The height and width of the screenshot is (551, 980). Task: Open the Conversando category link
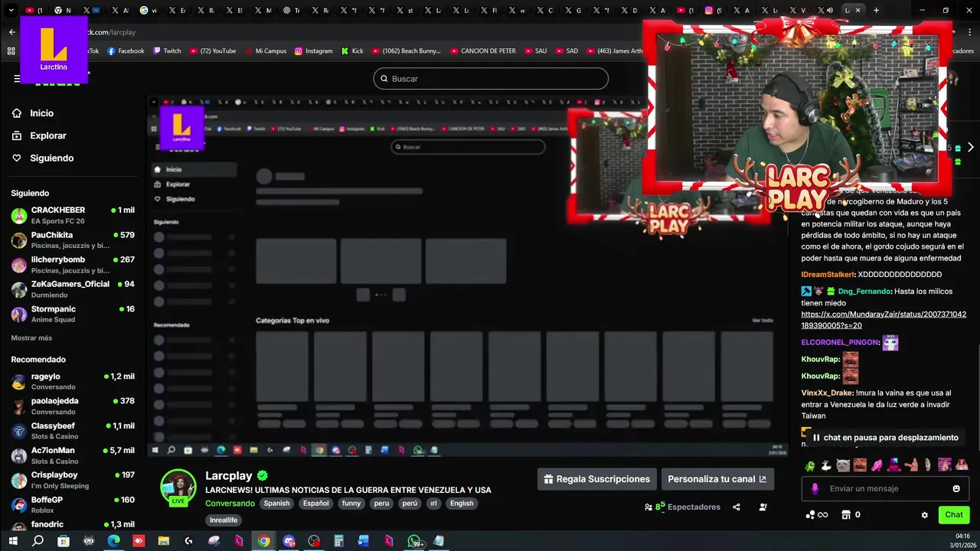click(230, 503)
